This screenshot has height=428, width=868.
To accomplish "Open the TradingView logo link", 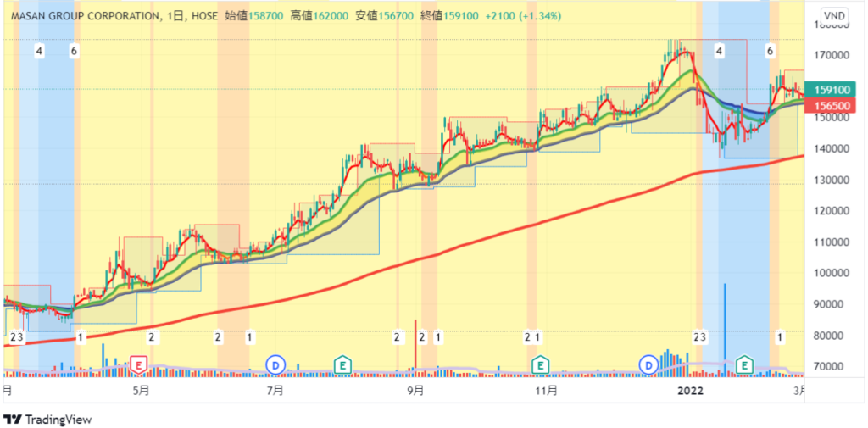I will click(x=47, y=420).
